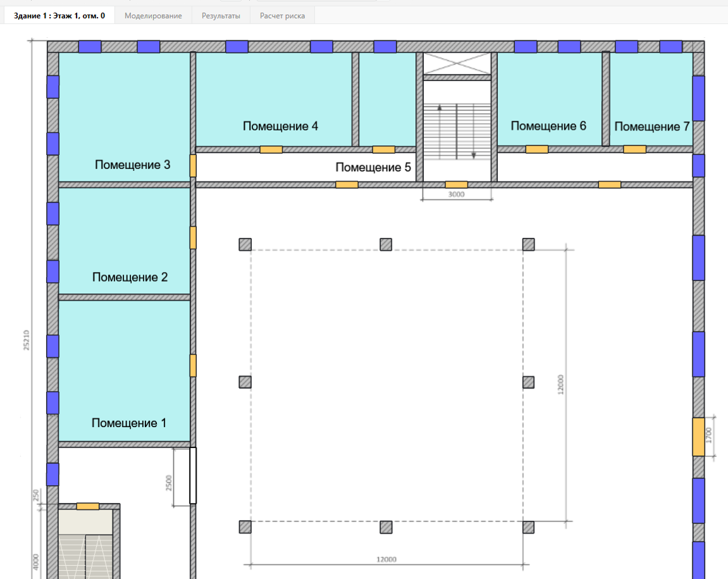Click the 25210 building height dimension

click(27, 340)
